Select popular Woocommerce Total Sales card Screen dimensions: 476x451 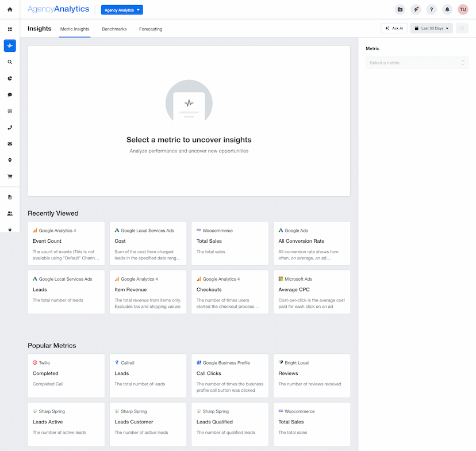point(312,425)
